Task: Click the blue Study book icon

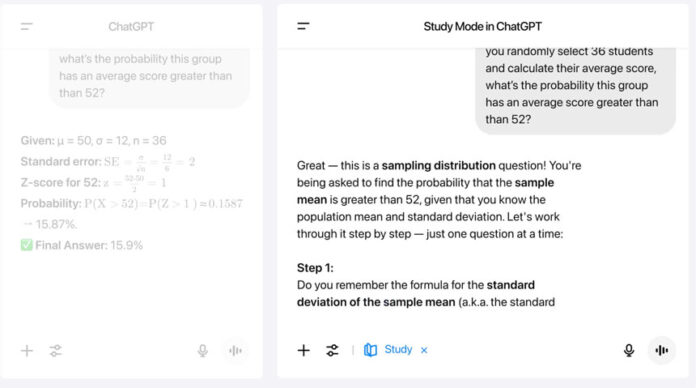Action: [x=370, y=350]
